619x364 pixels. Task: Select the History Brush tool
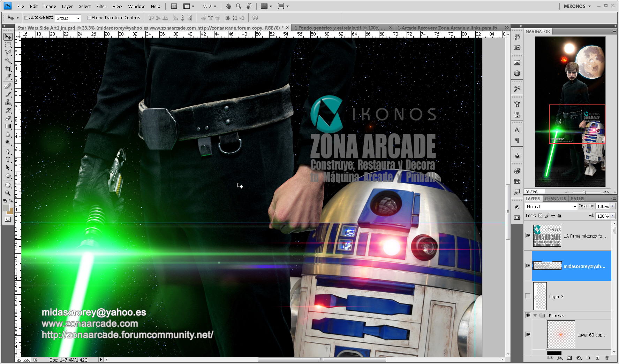click(8, 110)
